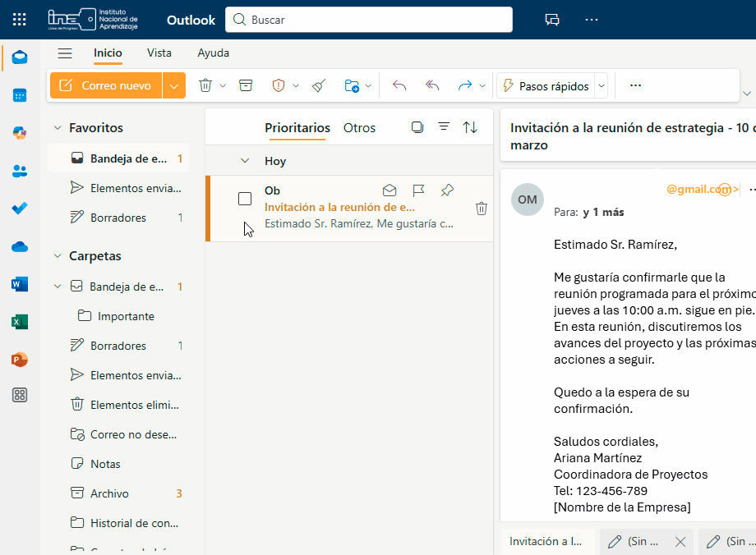
Task: Switch to the Otros inbox tab
Action: tap(359, 128)
